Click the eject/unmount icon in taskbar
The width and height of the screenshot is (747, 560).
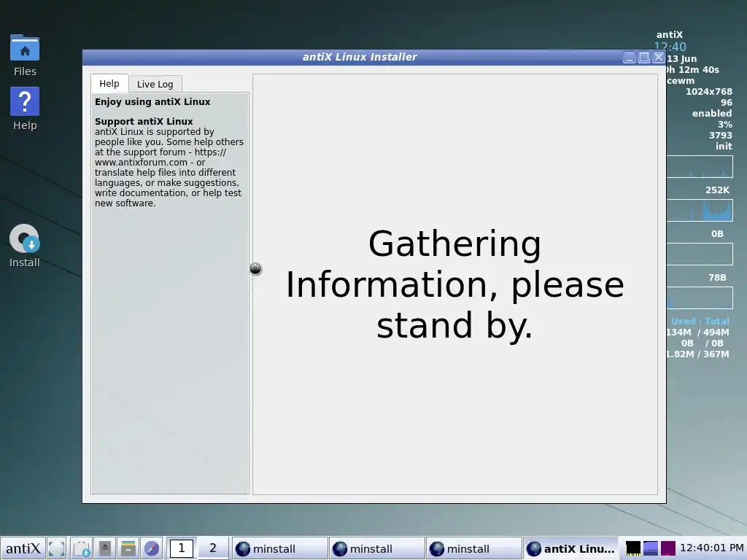105,548
